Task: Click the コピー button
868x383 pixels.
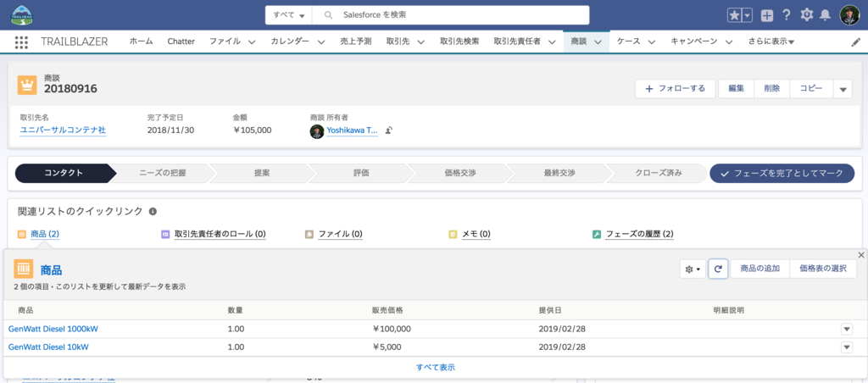Action: 811,89
